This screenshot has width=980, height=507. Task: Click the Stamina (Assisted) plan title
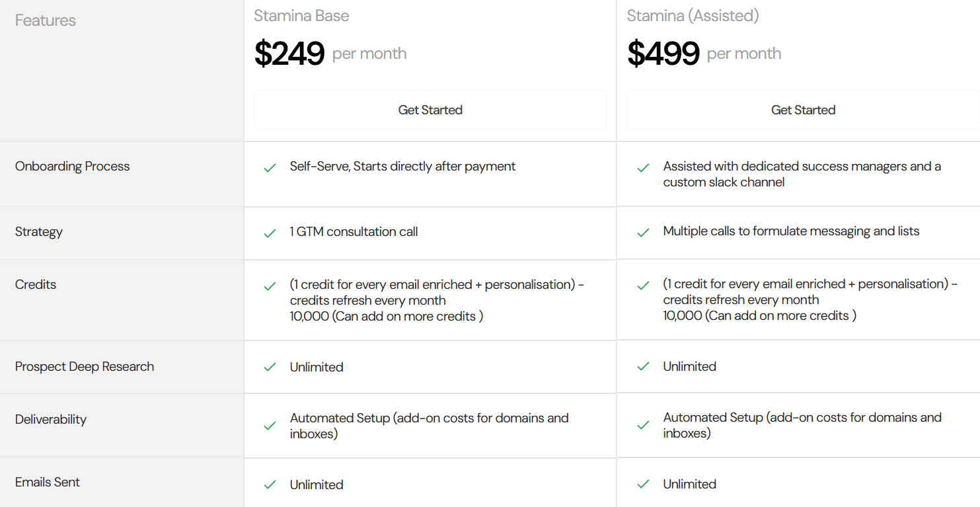tap(693, 16)
